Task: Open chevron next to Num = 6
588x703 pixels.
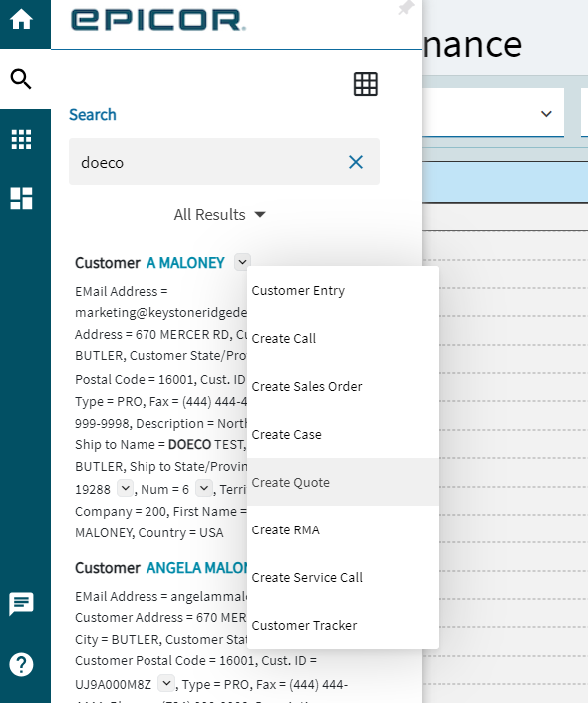Action: click(x=204, y=488)
